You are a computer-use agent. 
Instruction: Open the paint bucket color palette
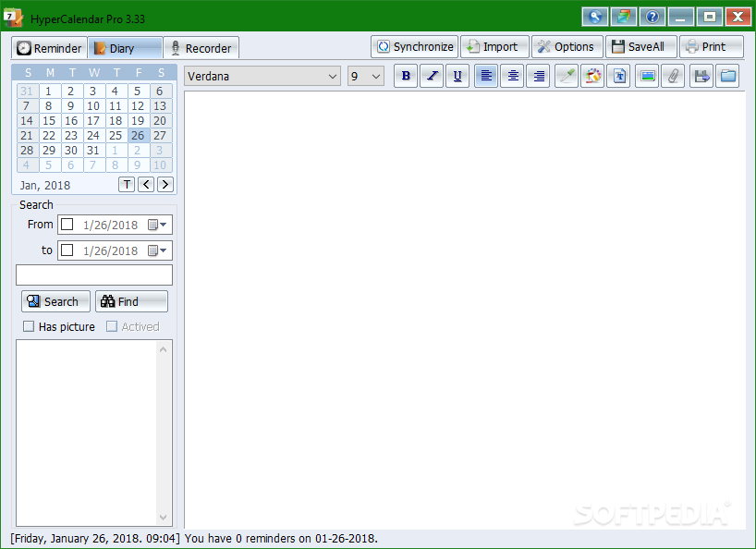[x=593, y=76]
